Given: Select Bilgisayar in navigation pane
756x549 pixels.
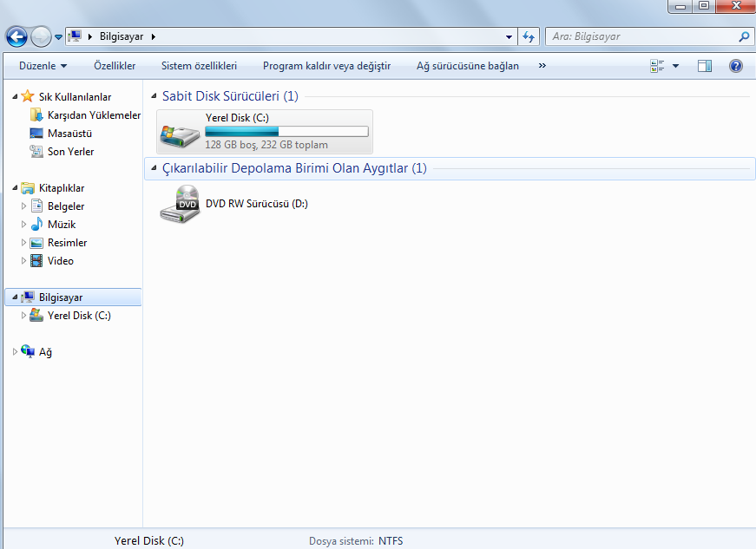Looking at the screenshot, I should [x=60, y=297].
